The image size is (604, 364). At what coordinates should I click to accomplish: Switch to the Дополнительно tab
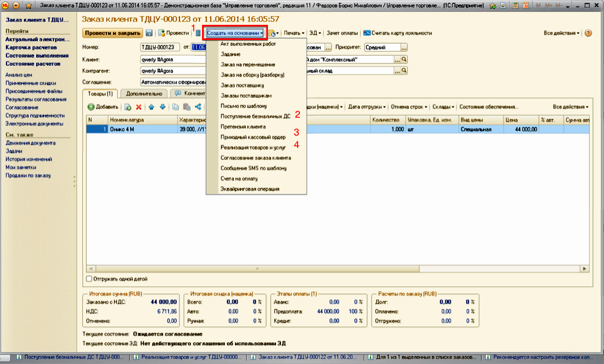click(x=144, y=93)
